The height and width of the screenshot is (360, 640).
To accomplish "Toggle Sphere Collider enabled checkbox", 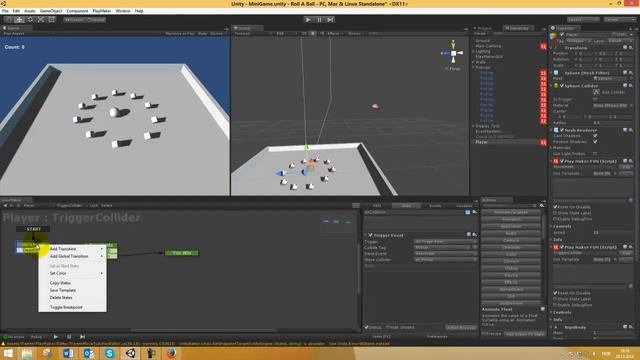I will [562, 86].
